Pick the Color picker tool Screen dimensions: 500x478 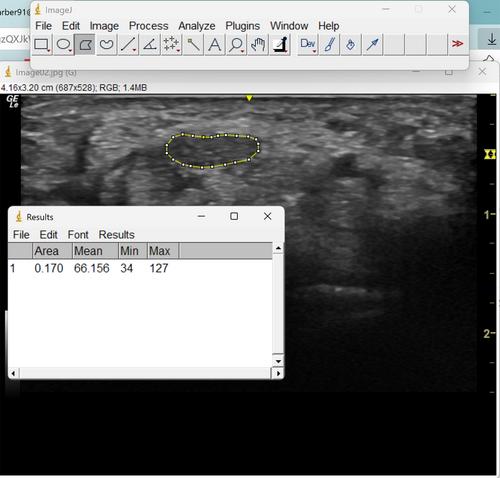point(280,44)
